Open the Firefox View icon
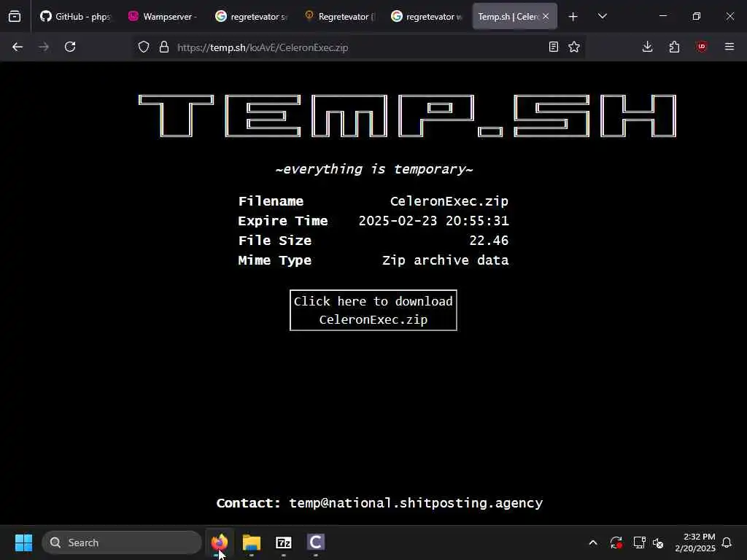 (x=15, y=17)
